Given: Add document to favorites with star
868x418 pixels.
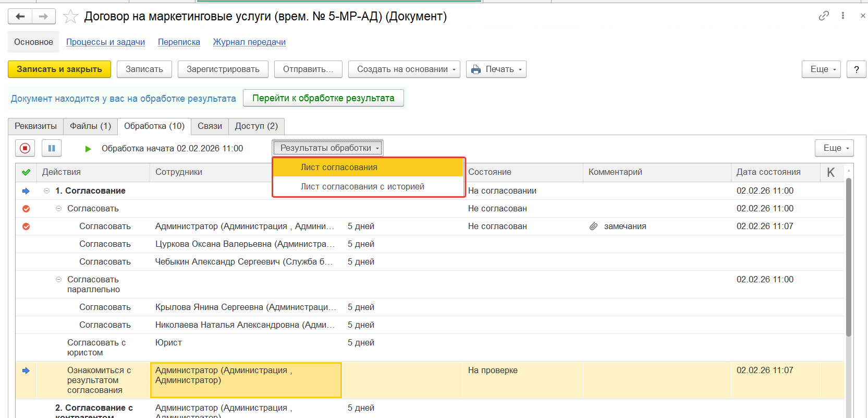Looking at the screenshot, I should pos(70,17).
